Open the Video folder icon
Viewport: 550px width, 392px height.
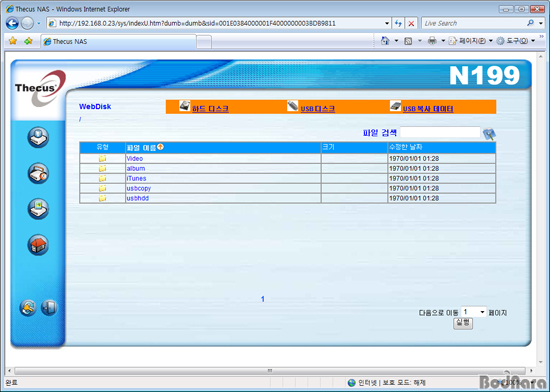pos(102,158)
